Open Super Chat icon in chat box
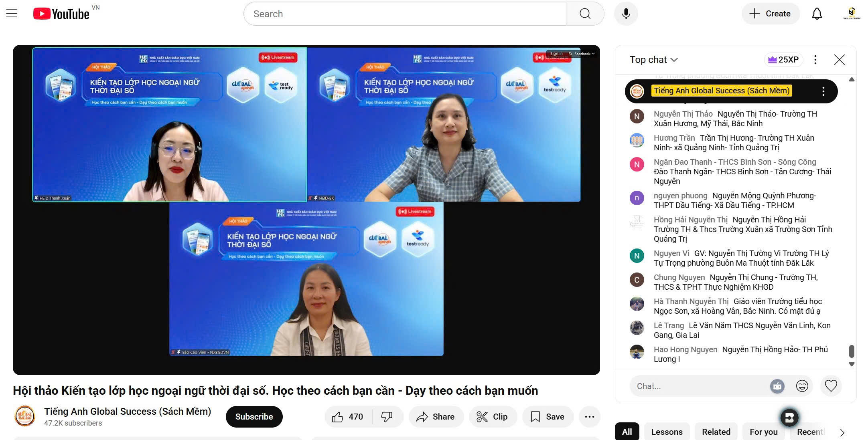Viewport: 868px width, 440px height. [777, 386]
